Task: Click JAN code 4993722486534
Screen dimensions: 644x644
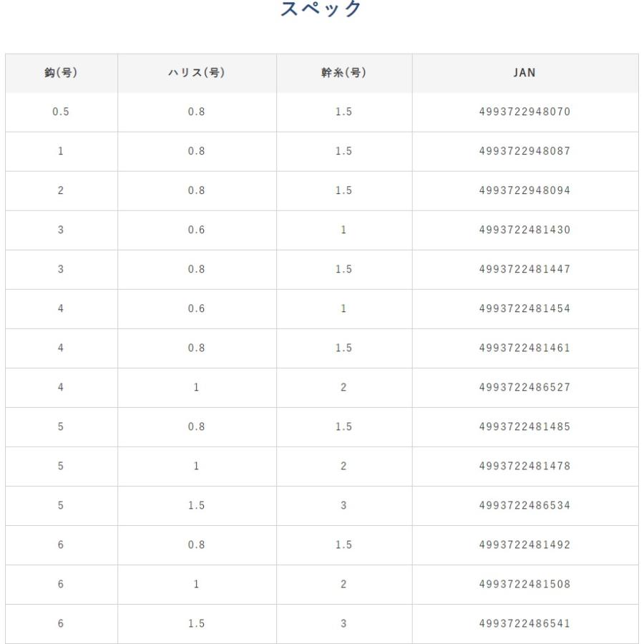Action: pyautogui.click(x=525, y=506)
